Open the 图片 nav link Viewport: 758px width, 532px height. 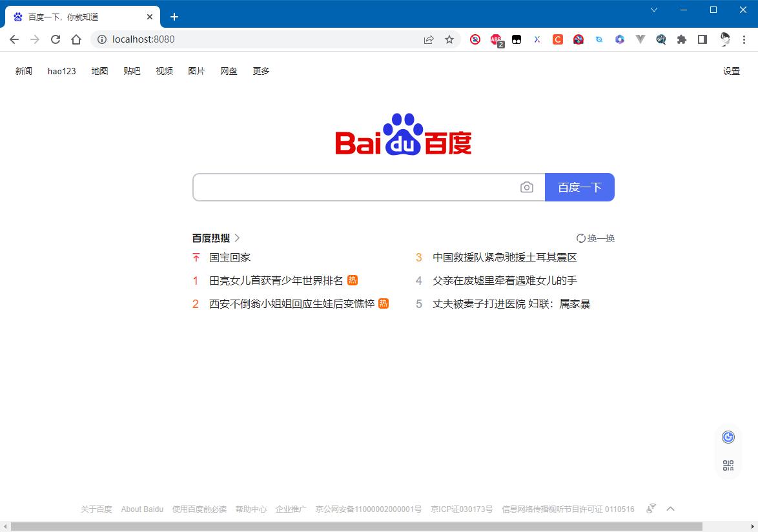197,71
